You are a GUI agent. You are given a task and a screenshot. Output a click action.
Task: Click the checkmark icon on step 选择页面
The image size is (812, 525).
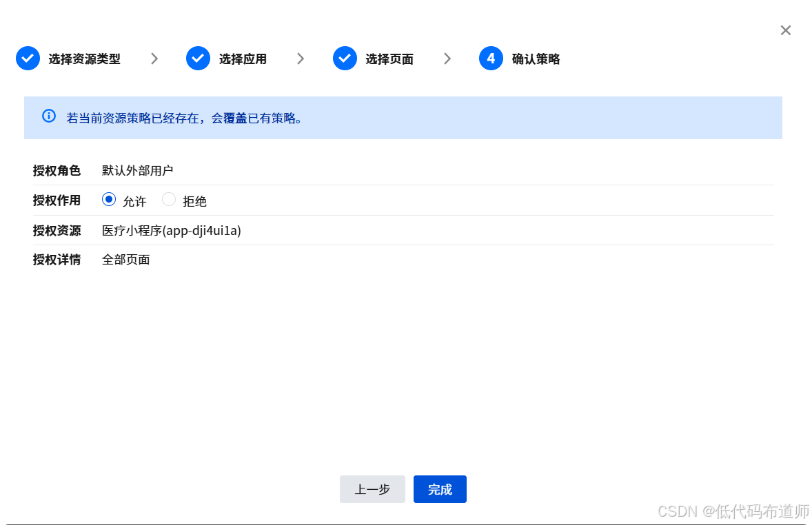345,59
